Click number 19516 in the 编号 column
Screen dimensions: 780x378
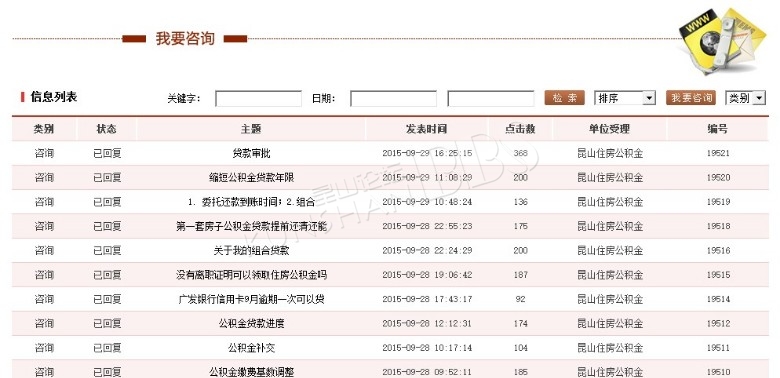[x=718, y=251]
